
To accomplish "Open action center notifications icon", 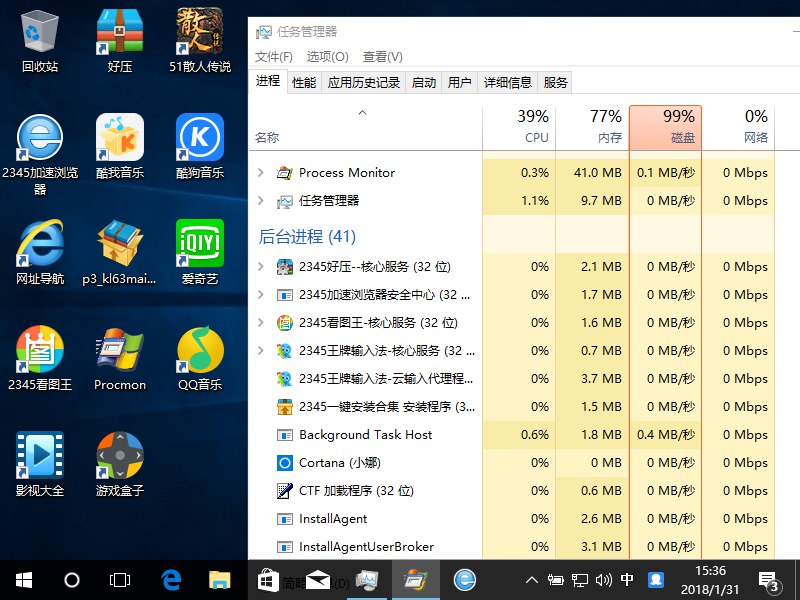I will click(x=769, y=581).
